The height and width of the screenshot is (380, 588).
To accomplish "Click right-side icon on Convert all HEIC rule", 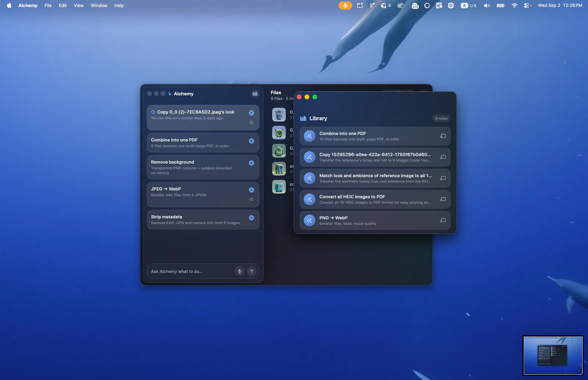I will pyautogui.click(x=443, y=199).
